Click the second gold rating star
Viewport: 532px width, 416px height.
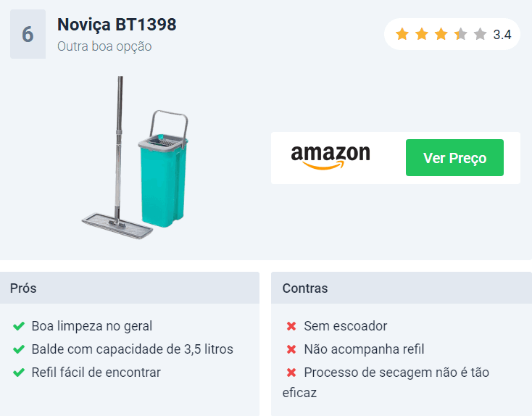[x=422, y=34]
